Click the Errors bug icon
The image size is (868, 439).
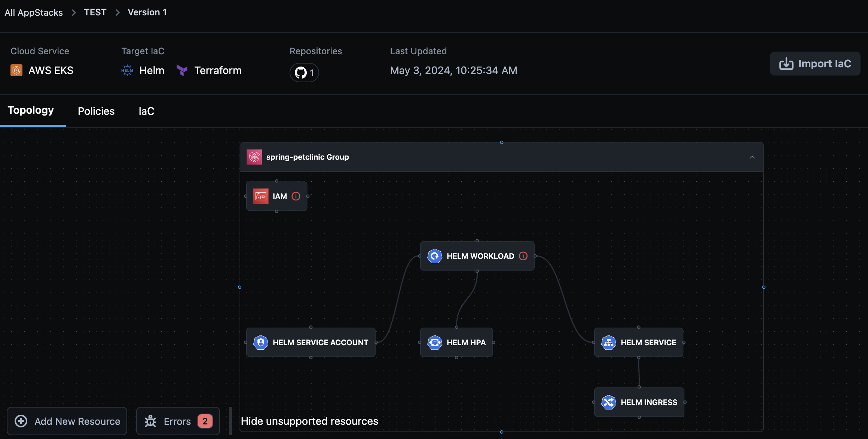[150, 421]
